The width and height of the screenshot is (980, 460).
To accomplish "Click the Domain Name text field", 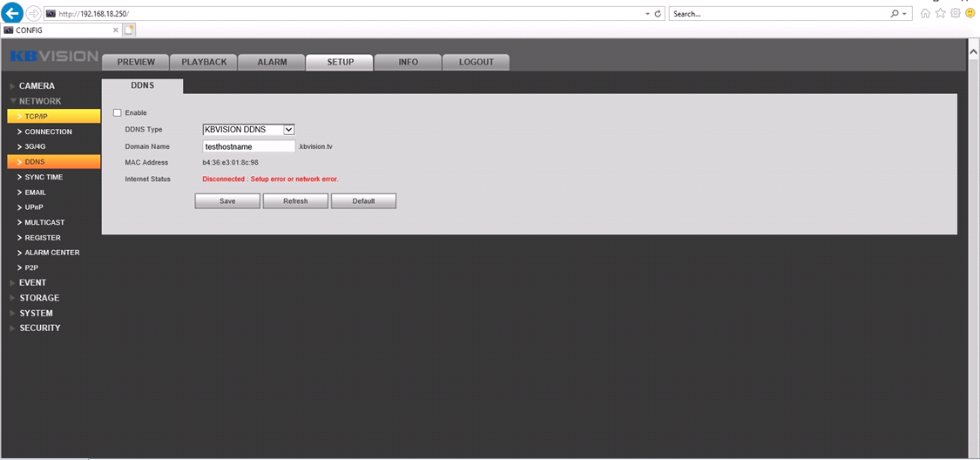I will point(248,147).
